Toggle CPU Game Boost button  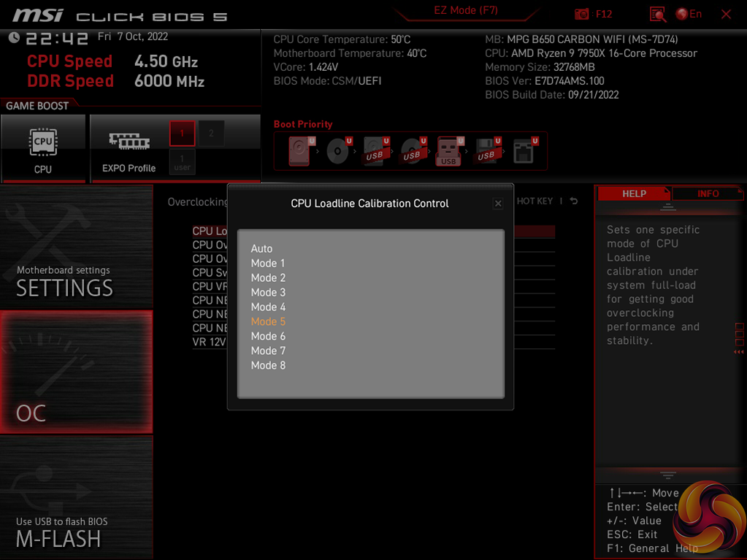tap(43, 149)
